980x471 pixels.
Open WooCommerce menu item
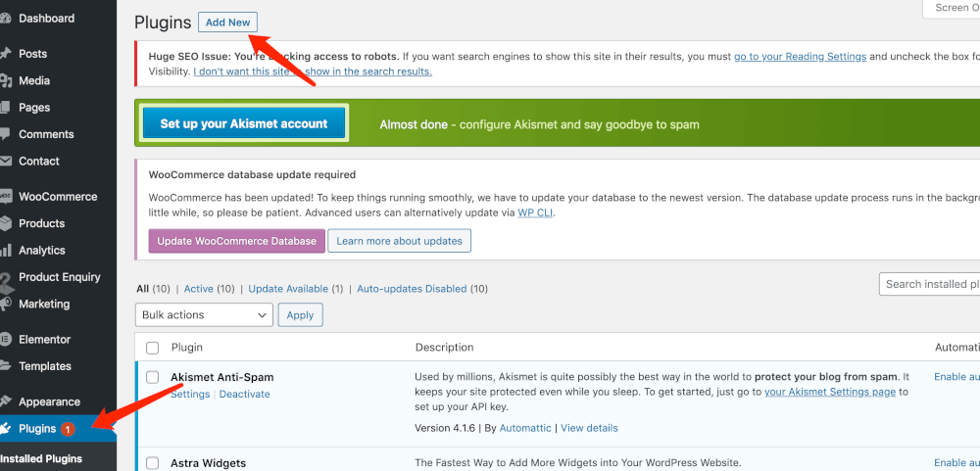click(58, 197)
